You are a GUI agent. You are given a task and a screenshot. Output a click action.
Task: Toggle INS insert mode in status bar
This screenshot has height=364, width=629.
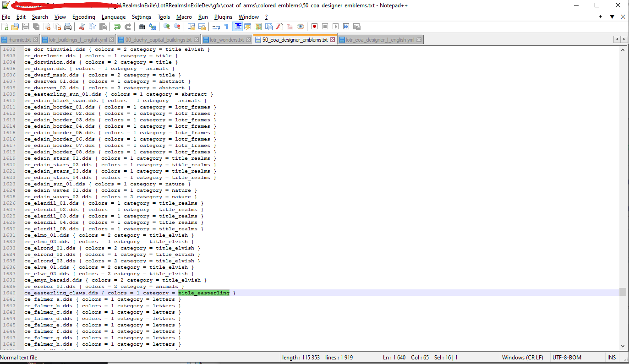pos(612,358)
